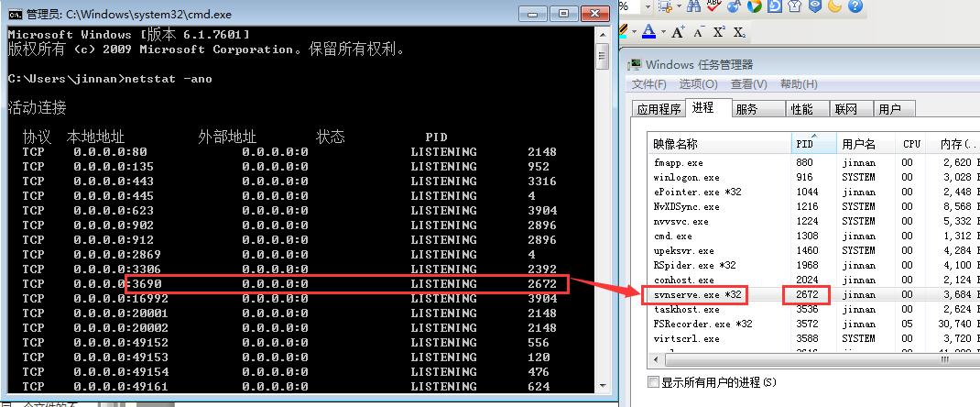Switch to the 联网 tab
Image resolution: width=980 pixels, height=407 pixels.
click(x=851, y=109)
